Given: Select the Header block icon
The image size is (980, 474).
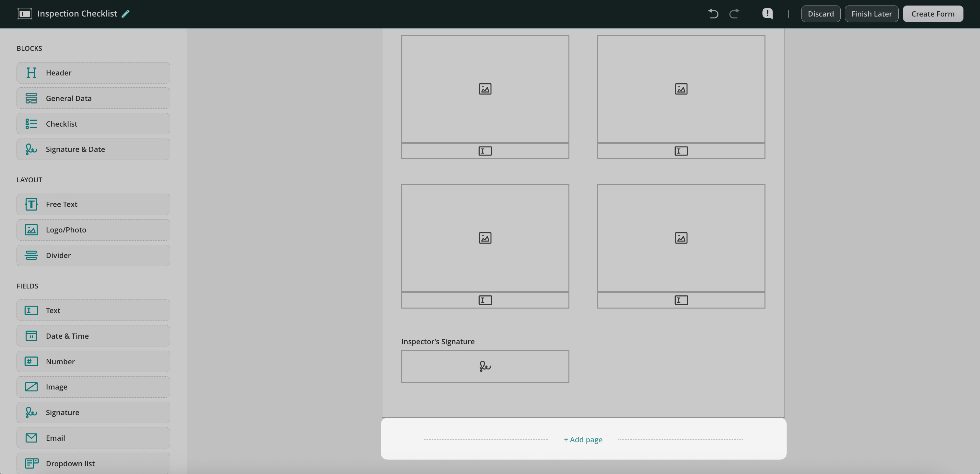Looking at the screenshot, I should point(31,73).
